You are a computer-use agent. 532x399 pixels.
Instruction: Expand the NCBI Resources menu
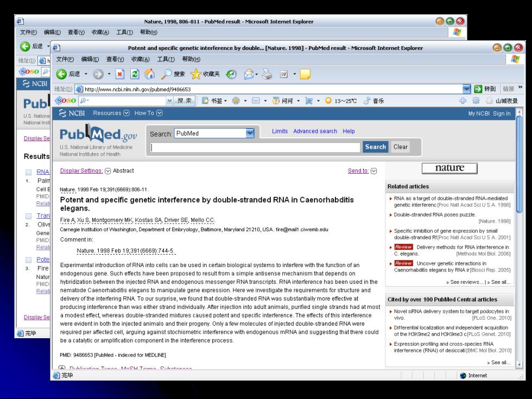tap(126, 113)
